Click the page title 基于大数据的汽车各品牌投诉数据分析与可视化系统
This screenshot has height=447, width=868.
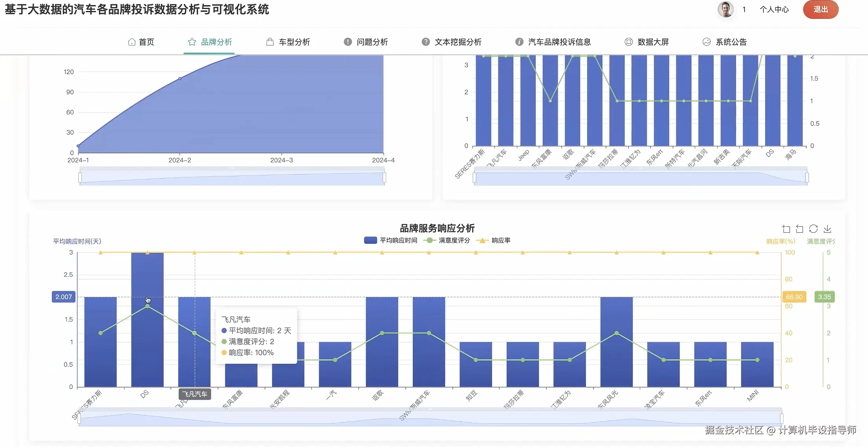(x=137, y=9)
